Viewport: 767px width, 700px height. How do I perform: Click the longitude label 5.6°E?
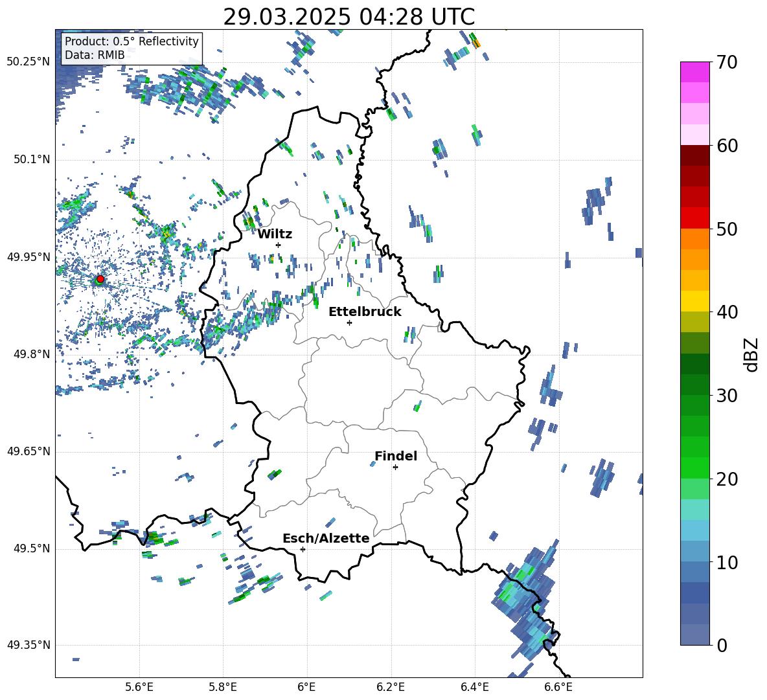pyautogui.click(x=139, y=687)
